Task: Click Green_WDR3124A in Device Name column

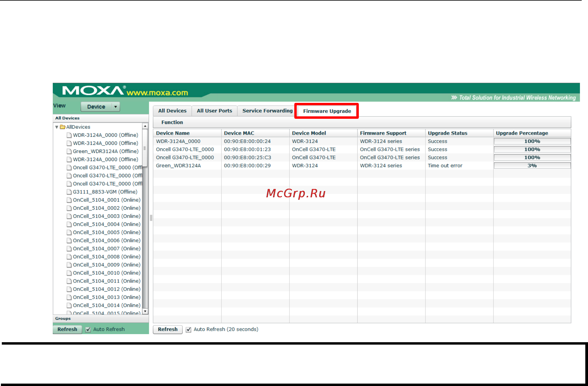Action: coord(178,166)
